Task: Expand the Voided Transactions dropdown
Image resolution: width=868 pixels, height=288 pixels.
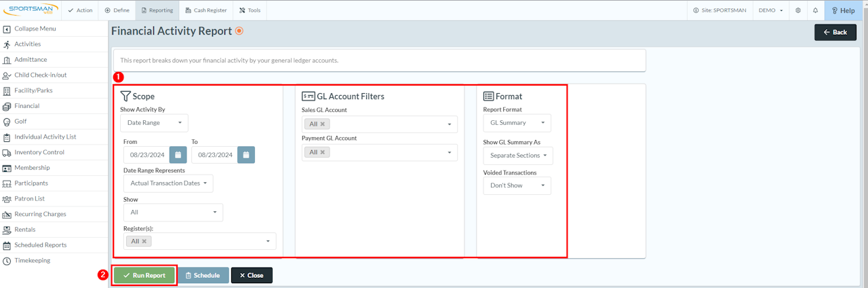Action: tap(517, 185)
